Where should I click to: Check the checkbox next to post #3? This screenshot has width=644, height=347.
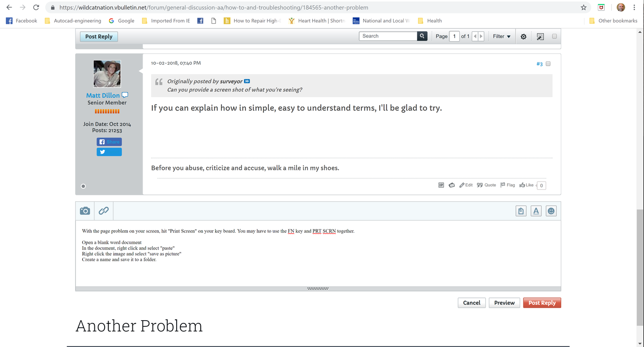548,64
